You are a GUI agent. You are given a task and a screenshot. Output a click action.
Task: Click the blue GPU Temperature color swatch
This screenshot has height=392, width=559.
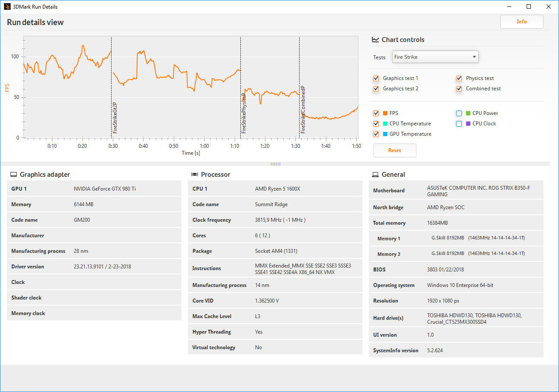(x=385, y=134)
